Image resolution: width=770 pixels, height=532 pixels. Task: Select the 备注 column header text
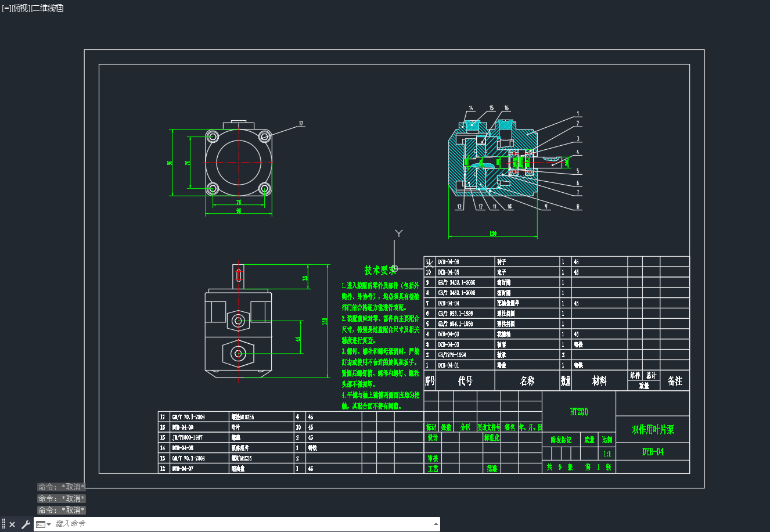click(x=675, y=381)
